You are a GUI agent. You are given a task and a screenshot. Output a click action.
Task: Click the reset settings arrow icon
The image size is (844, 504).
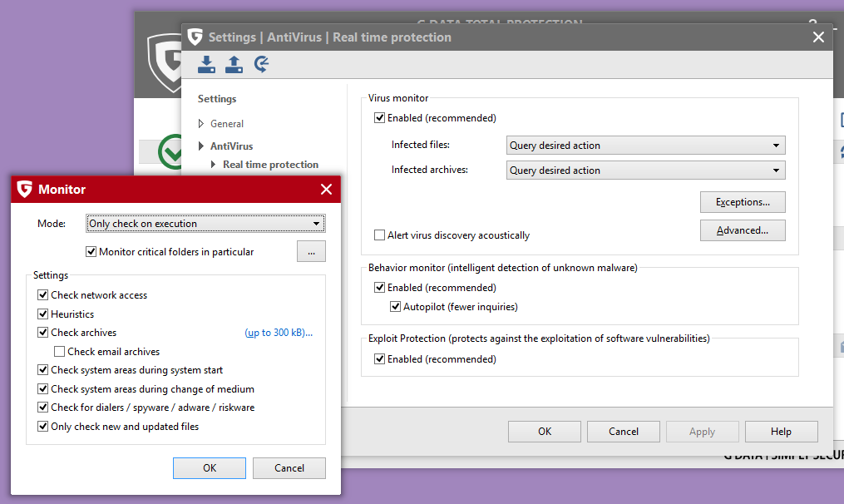click(x=261, y=64)
